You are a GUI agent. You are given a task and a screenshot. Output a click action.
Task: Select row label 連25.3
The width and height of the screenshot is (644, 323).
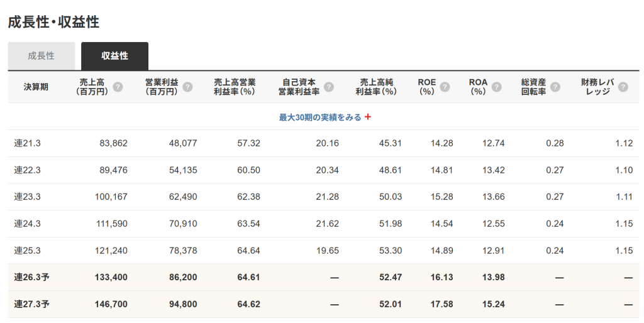28,250
